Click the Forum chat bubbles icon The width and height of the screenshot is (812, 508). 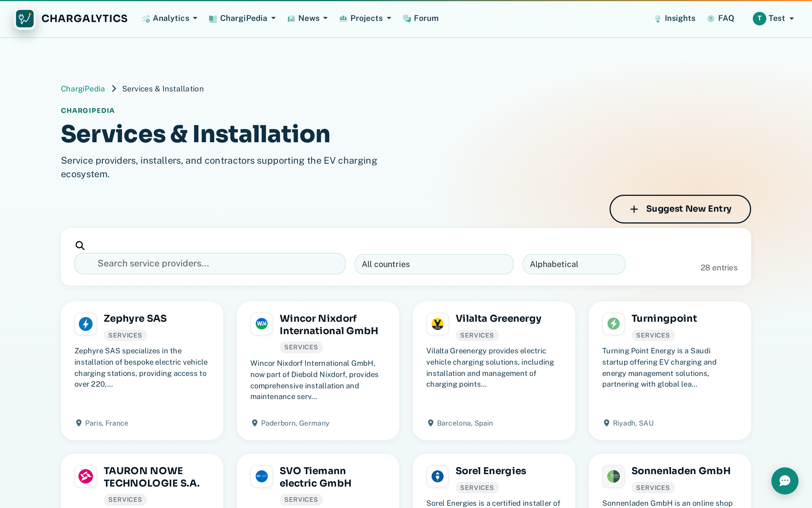(407, 19)
